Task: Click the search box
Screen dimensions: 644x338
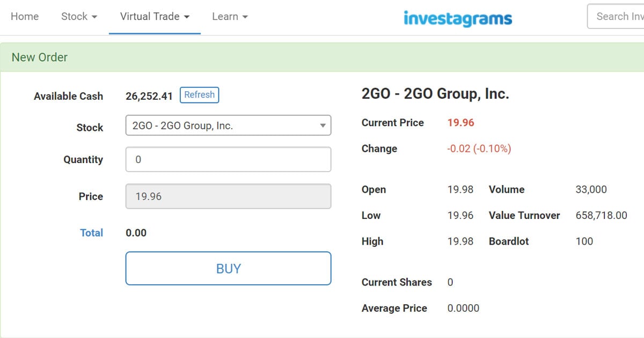Action: coord(616,17)
